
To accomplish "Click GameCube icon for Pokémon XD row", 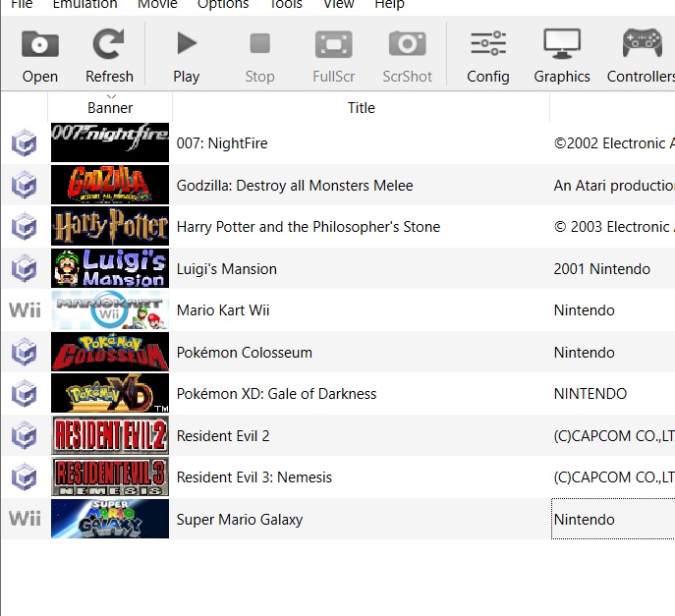I will point(25,393).
